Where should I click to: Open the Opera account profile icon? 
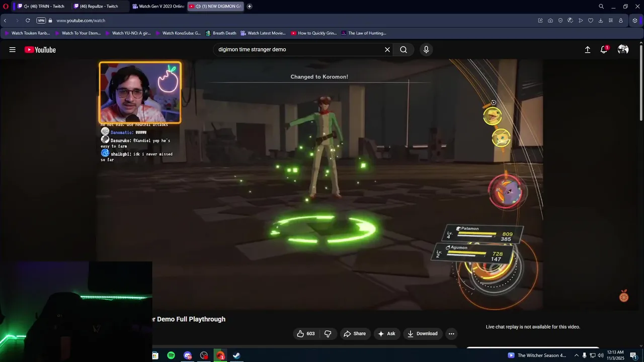point(621,21)
